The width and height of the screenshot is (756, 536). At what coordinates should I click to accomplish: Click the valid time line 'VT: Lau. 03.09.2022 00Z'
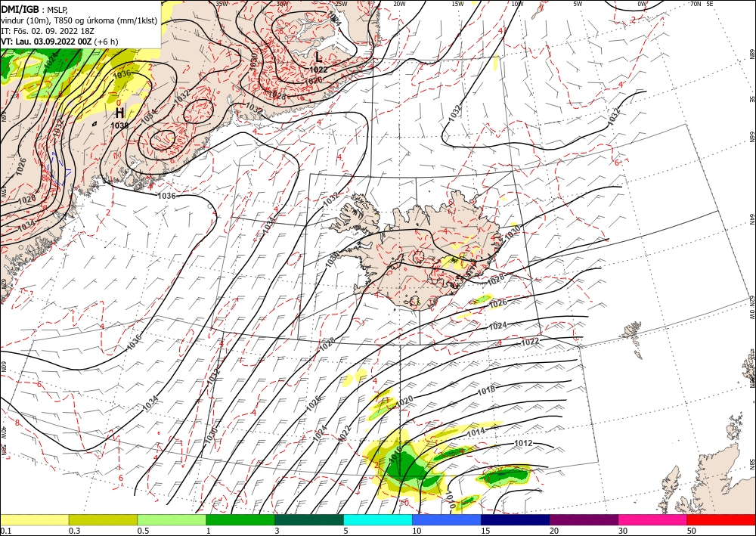click(47, 42)
